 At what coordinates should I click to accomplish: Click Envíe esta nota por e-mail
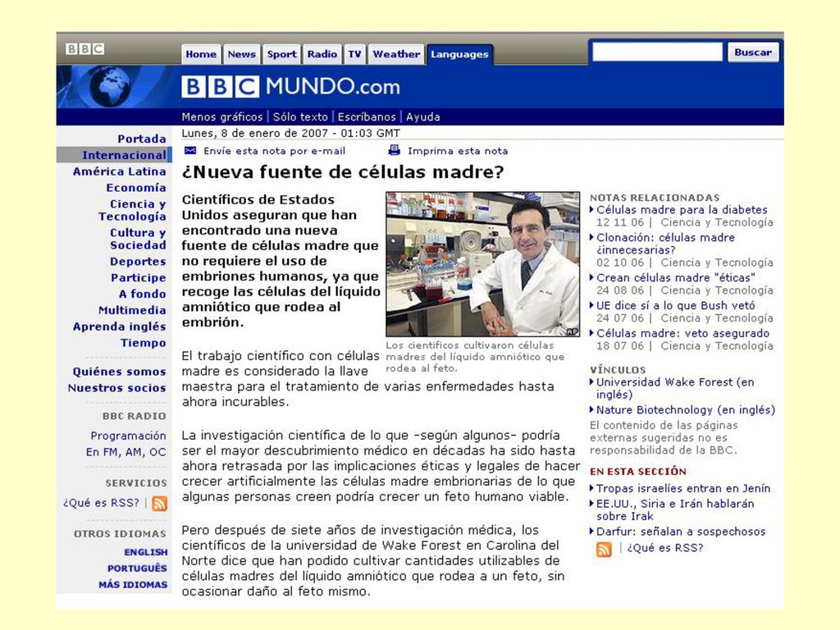tap(274, 151)
